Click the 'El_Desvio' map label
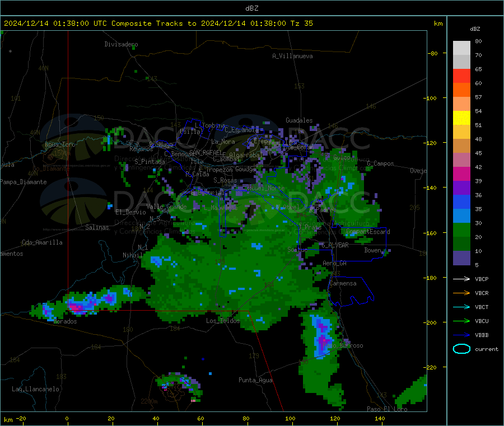 click(x=130, y=212)
